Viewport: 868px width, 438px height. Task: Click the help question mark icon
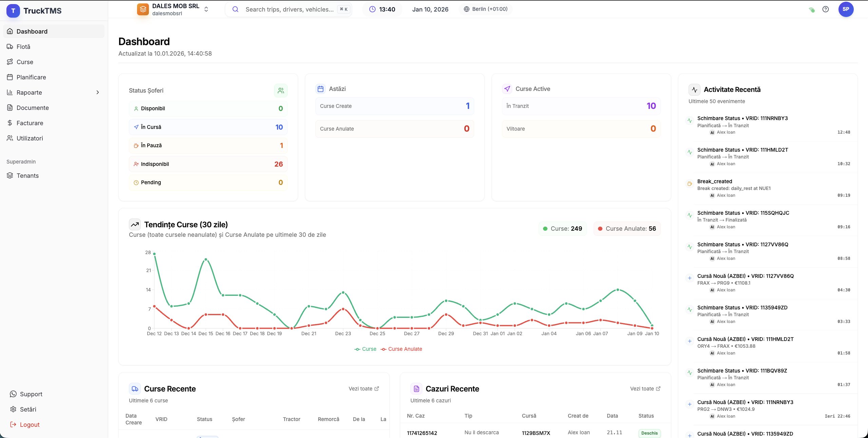pos(826,9)
